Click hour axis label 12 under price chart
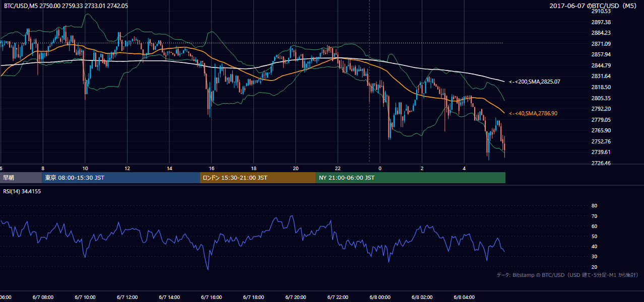The width and height of the screenshot is (644, 302). (127, 169)
